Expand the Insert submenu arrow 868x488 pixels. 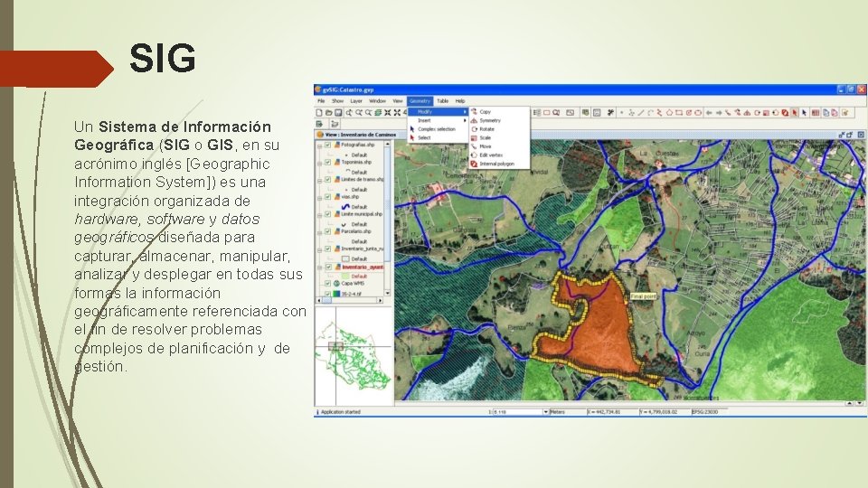tap(465, 120)
